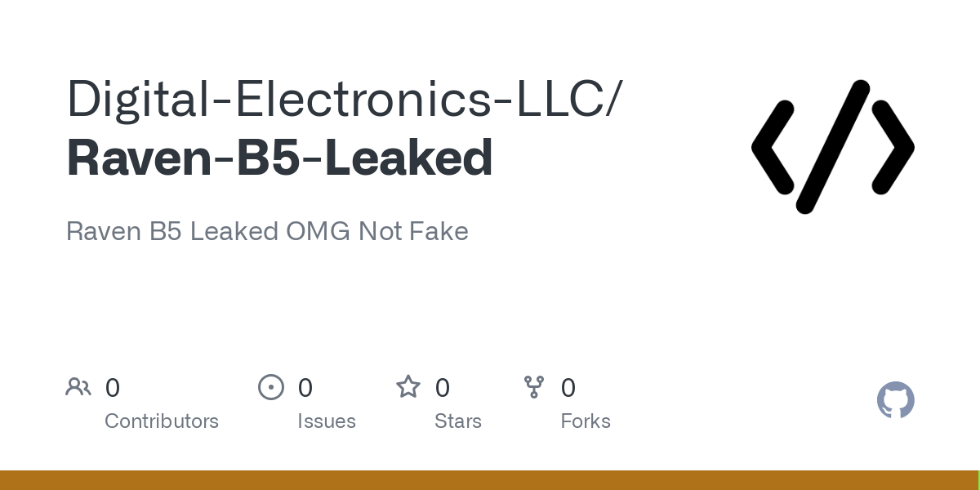Click the brown language bar

point(488,480)
